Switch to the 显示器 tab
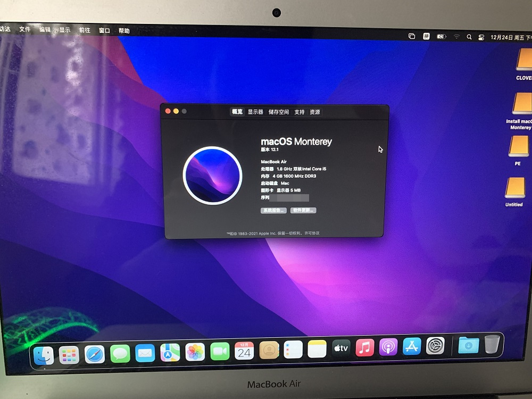The image size is (532, 399). 255,112
